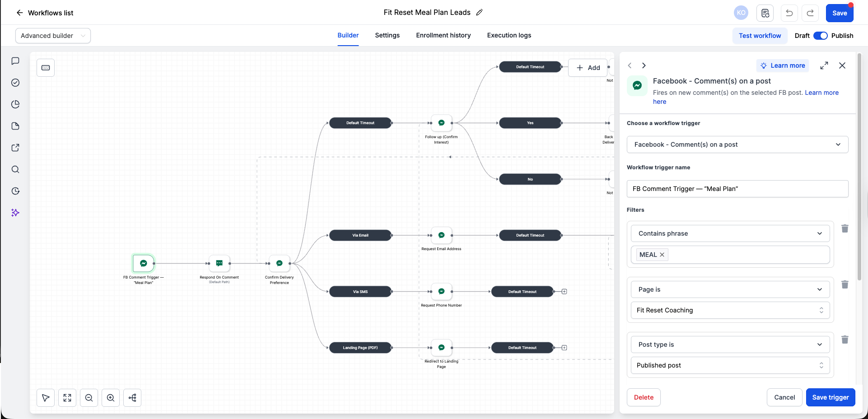The height and width of the screenshot is (419, 868).
Task: Select the pointer tool on canvas toolbar
Action: (46, 398)
